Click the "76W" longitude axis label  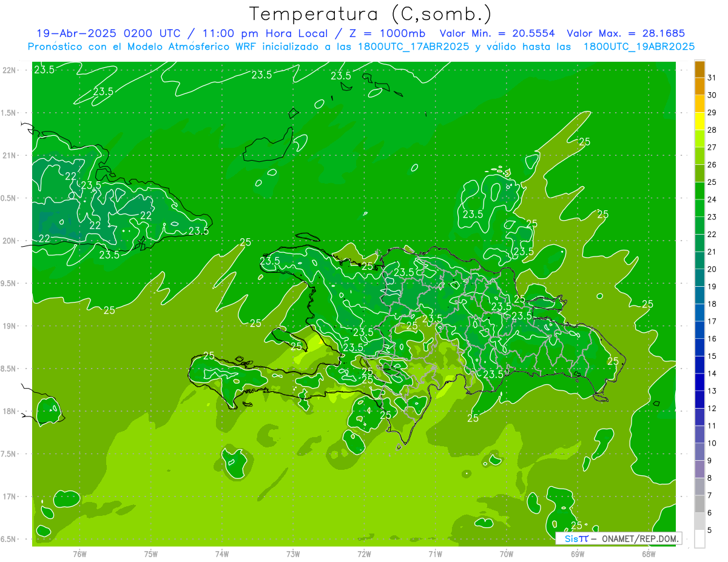[79, 554]
